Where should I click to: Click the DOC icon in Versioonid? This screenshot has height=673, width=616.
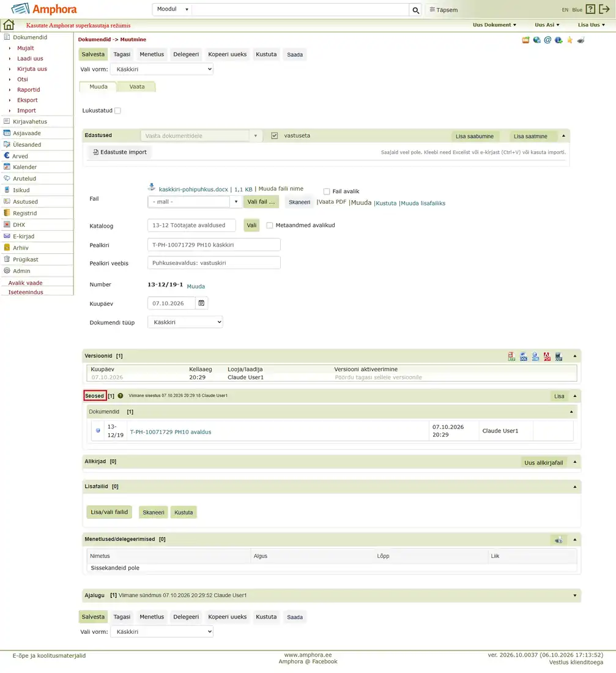(x=523, y=356)
